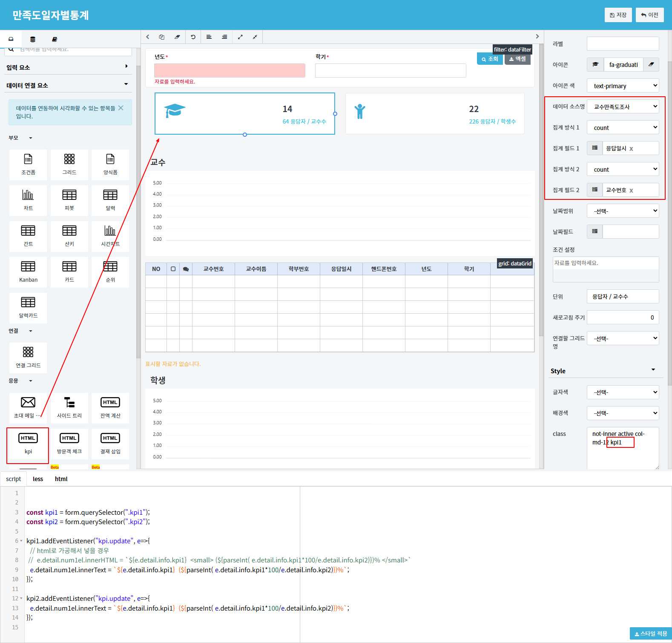Click the 조회 search button
Viewport: 672px width, 643px height.
tap(490, 59)
